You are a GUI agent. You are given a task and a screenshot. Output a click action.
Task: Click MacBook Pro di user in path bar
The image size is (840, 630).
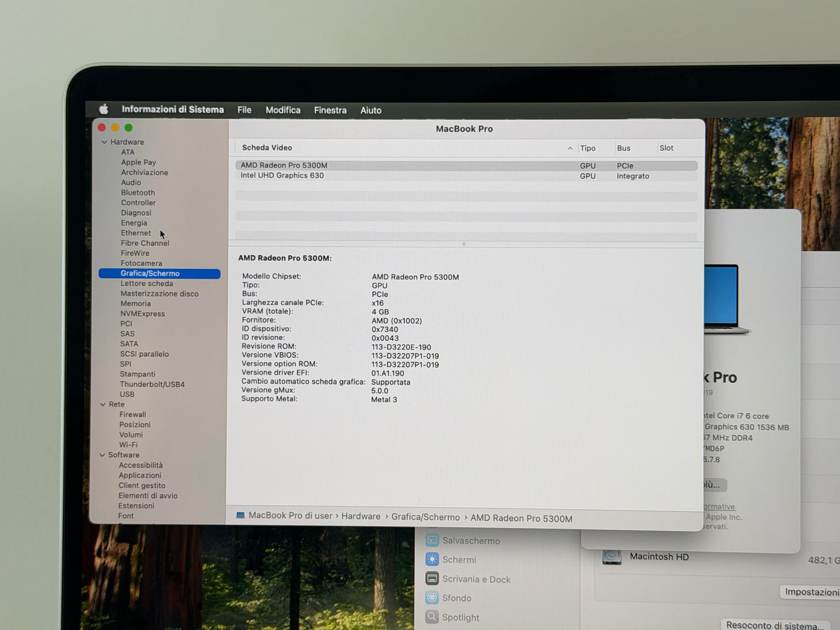(284, 516)
